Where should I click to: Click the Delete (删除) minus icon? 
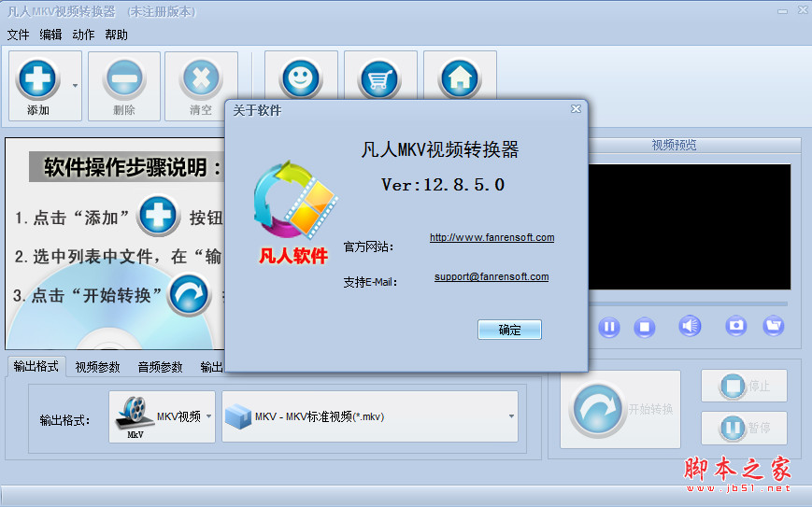pyautogui.click(x=123, y=79)
